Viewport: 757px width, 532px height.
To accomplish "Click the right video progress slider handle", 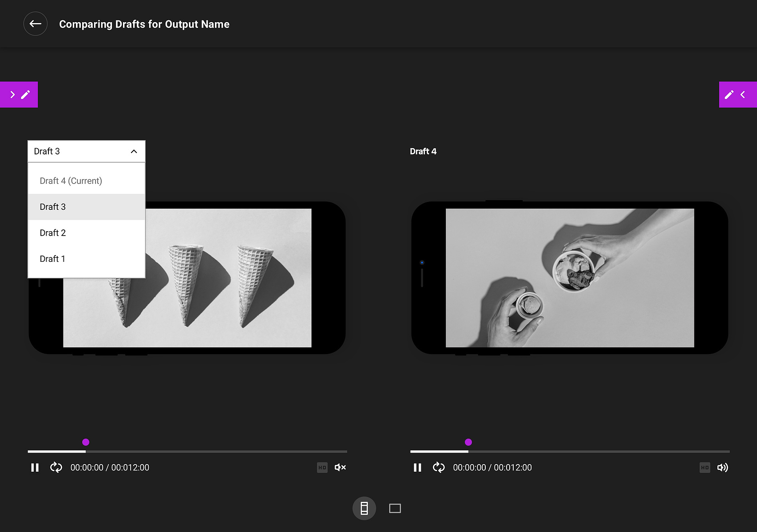I will click(468, 442).
